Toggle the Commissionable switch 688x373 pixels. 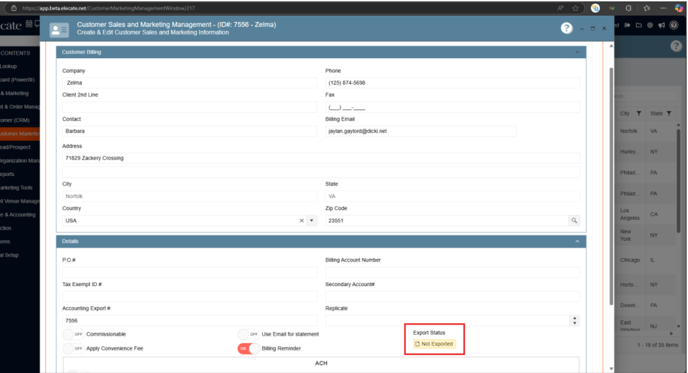coord(73,334)
